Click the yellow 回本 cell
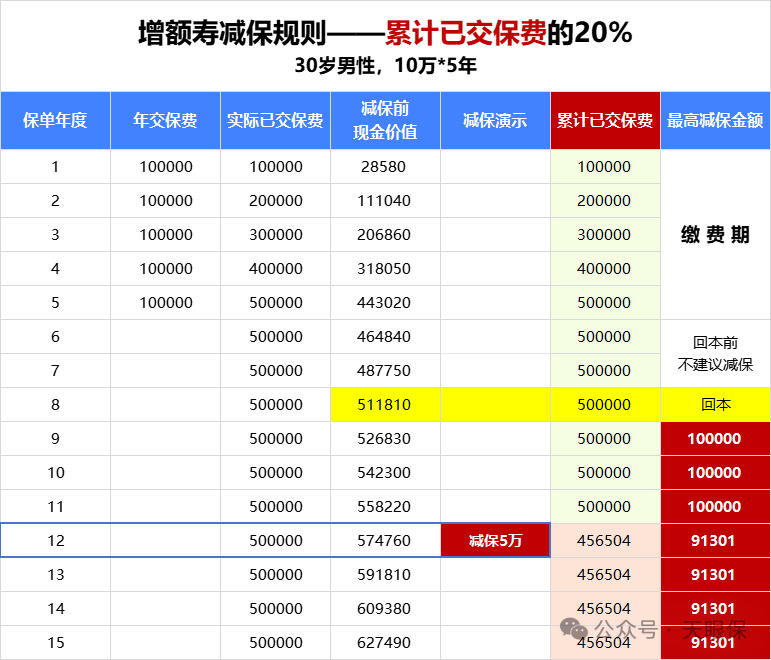This screenshot has height=660, width=771. point(715,405)
